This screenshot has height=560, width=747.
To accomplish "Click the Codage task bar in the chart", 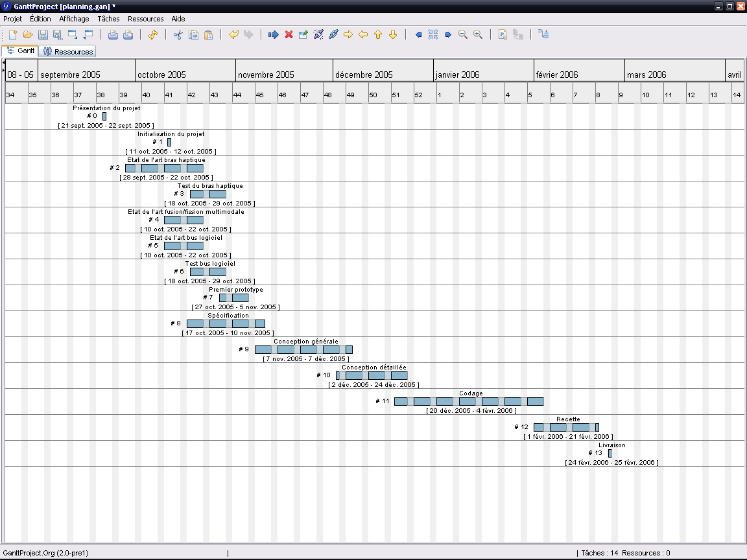I will click(x=468, y=401).
